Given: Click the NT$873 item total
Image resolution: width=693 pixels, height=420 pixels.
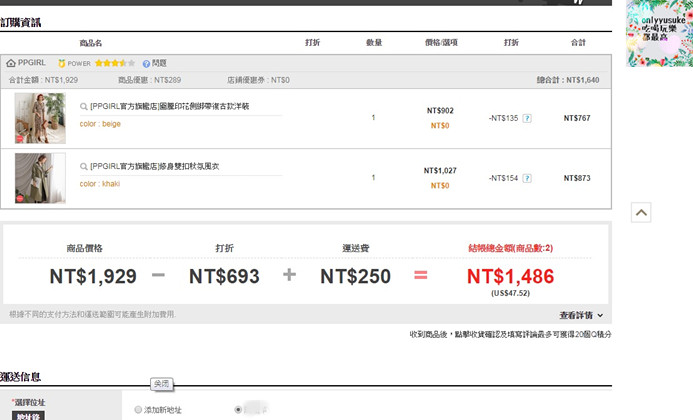Looking at the screenshot, I should [x=577, y=178].
